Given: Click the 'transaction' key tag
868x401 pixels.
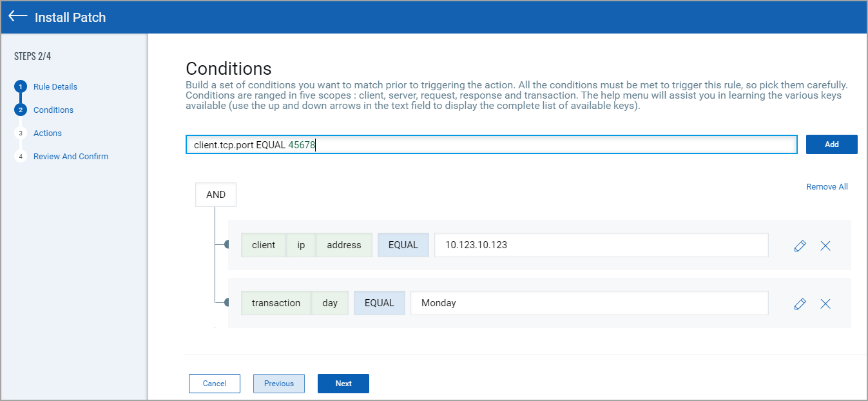Looking at the screenshot, I should click(276, 303).
